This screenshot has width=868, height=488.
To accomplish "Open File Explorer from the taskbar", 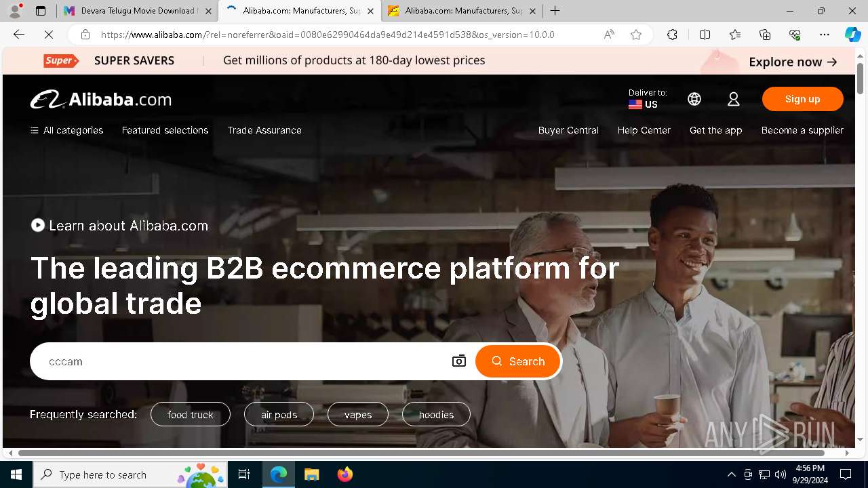I will (x=311, y=474).
